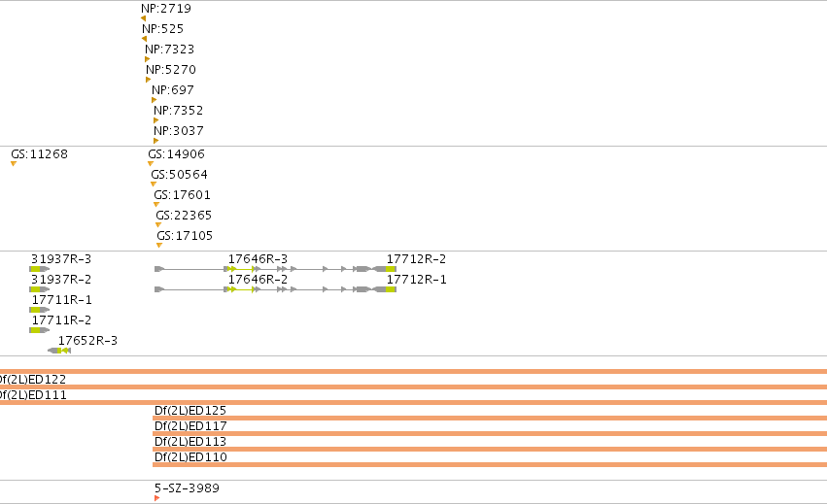Click the down-triangle under GS:11268

click(14, 164)
